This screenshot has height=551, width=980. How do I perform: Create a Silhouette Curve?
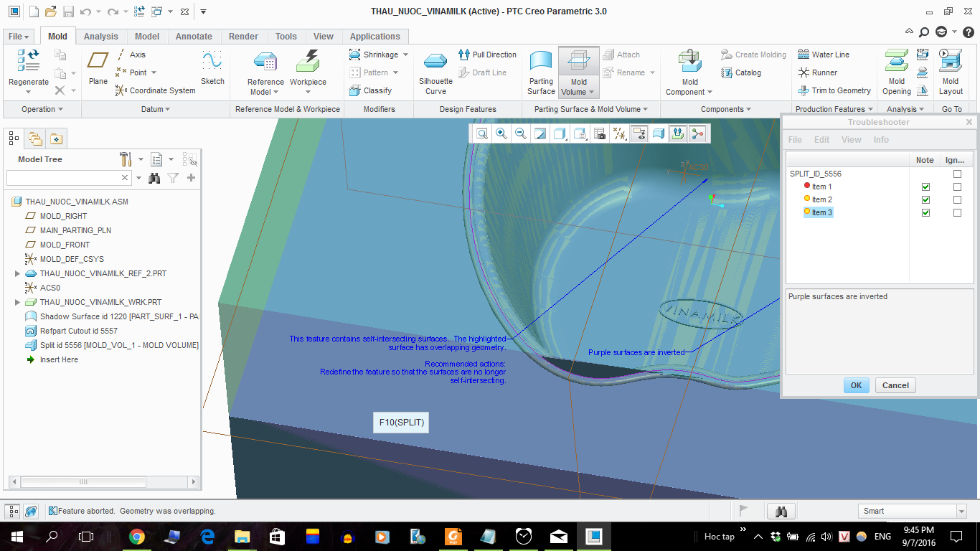pyautogui.click(x=435, y=72)
